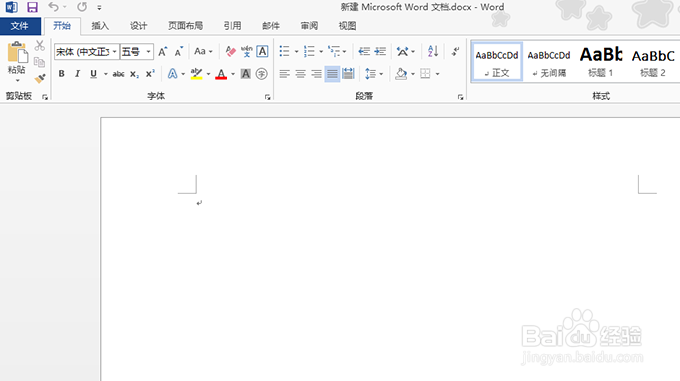The image size is (680, 381).
Task: Decrease font size with Shrink Font icon
Action: 179,52
